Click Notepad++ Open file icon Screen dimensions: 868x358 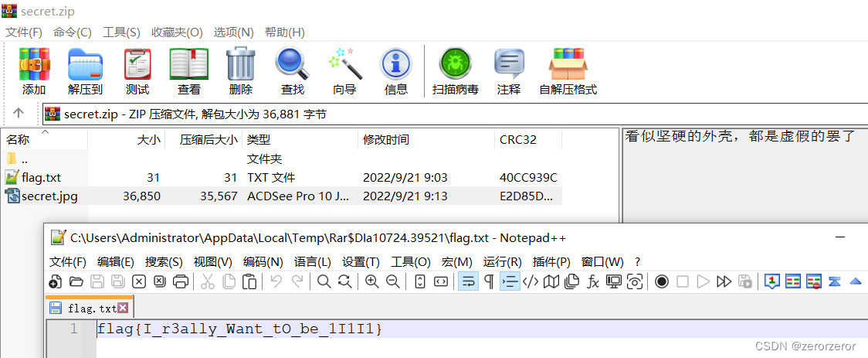click(76, 281)
